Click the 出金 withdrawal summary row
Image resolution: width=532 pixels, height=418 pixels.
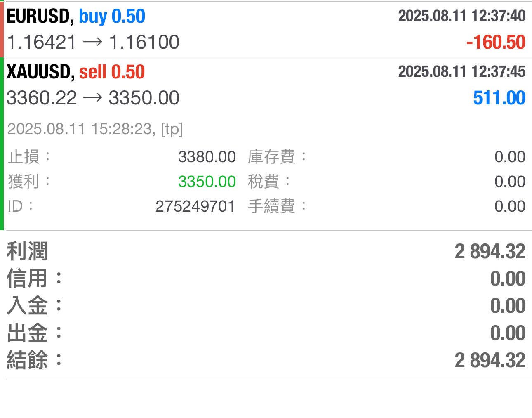click(x=266, y=333)
